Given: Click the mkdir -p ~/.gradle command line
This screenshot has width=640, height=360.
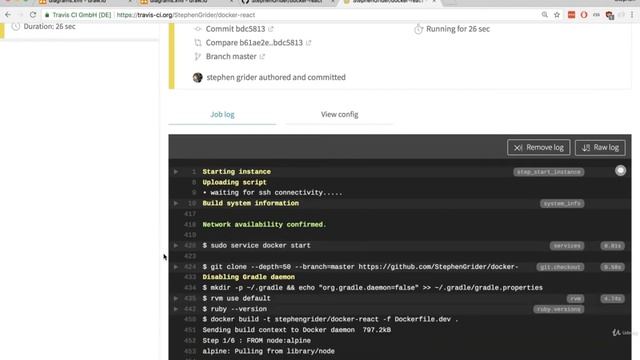Looking at the screenshot, I should tap(372, 288).
